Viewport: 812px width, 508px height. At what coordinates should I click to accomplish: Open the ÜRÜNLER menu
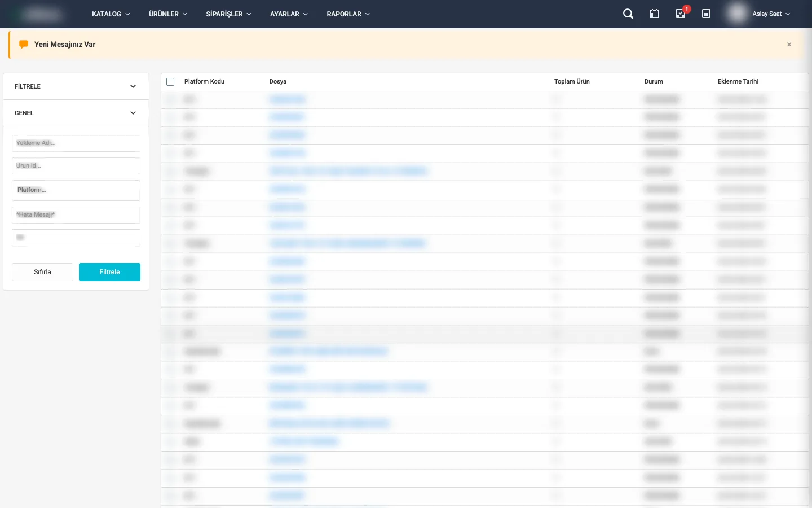pyautogui.click(x=167, y=14)
